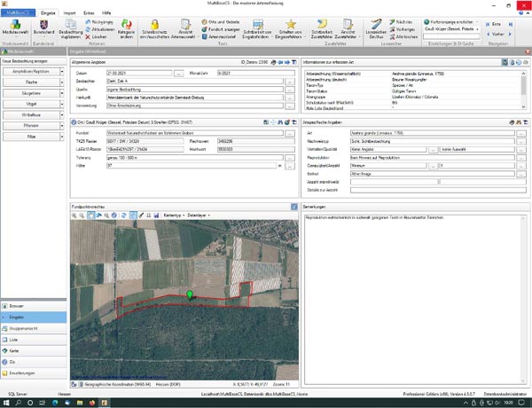Click Alle löschen bookmarks button

click(403, 36)
